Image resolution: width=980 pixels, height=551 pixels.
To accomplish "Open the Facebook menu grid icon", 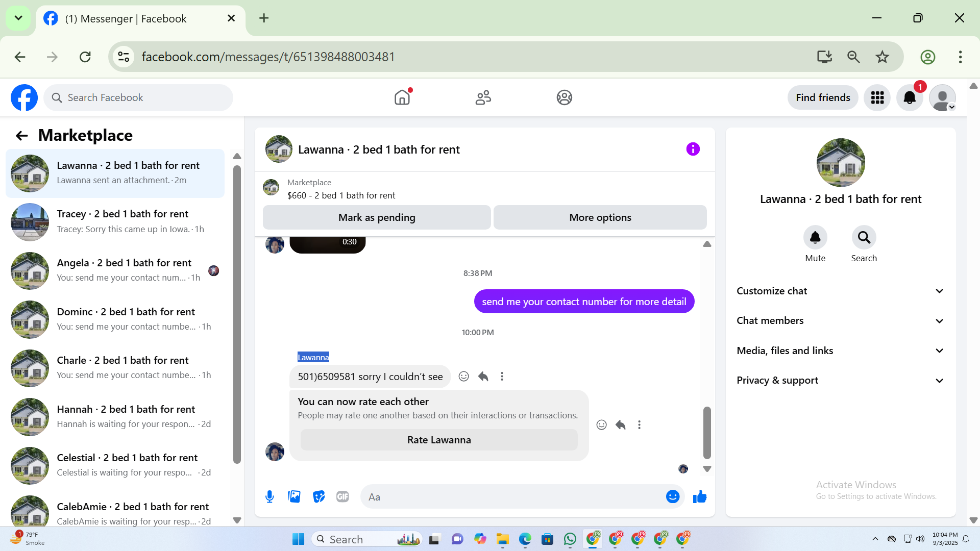I will click(x=877, y=97).
